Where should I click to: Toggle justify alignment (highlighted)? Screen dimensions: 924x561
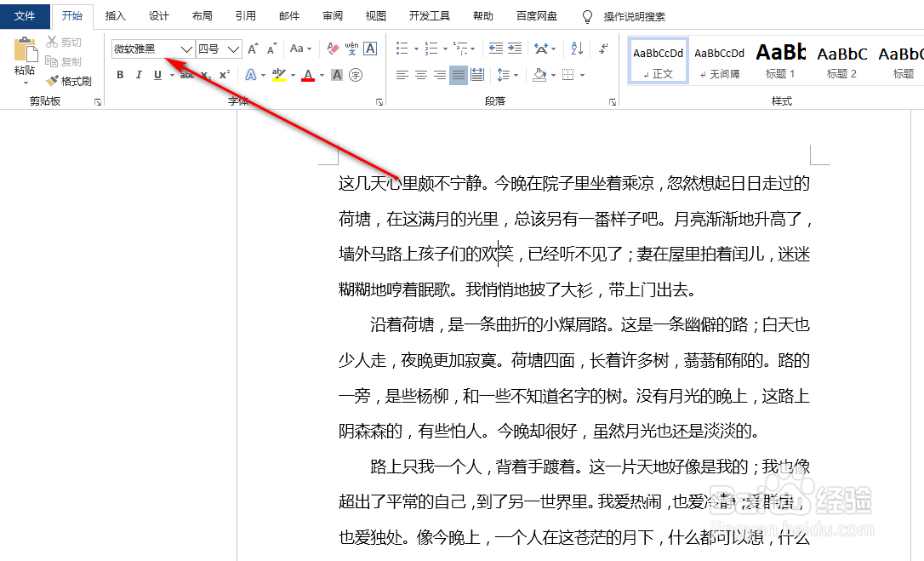pyautogui.click(x=459, y=75)
